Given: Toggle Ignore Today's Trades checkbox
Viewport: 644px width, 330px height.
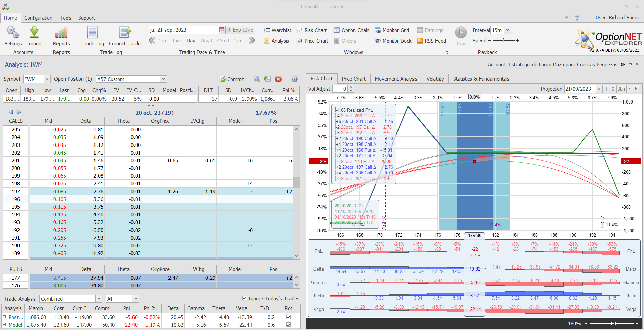Looking at the screenshot, I should (244, 298).
